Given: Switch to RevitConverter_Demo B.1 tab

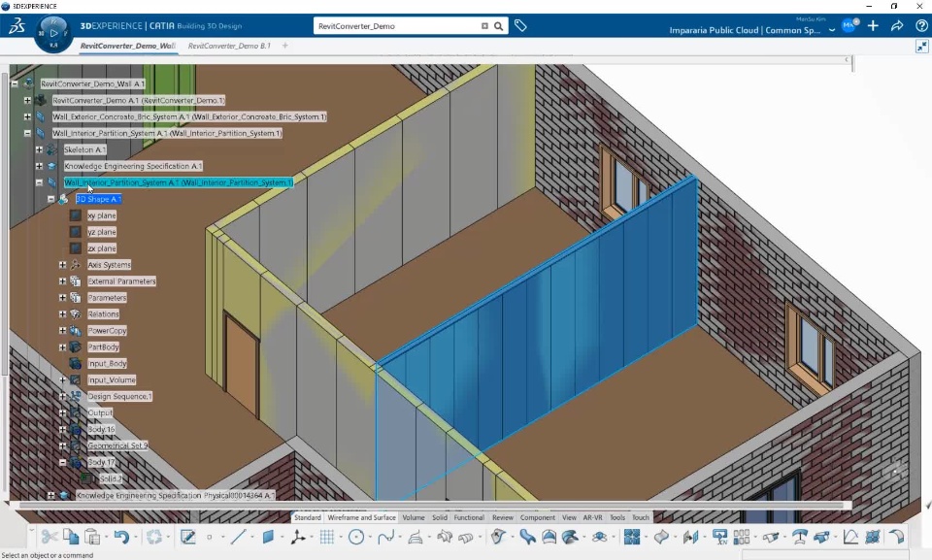Looking at the screenshot, I should (x=229, y=46).
